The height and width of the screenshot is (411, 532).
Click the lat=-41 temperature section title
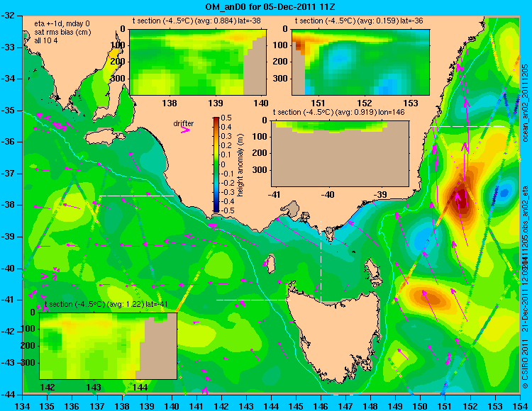[106, 304]
